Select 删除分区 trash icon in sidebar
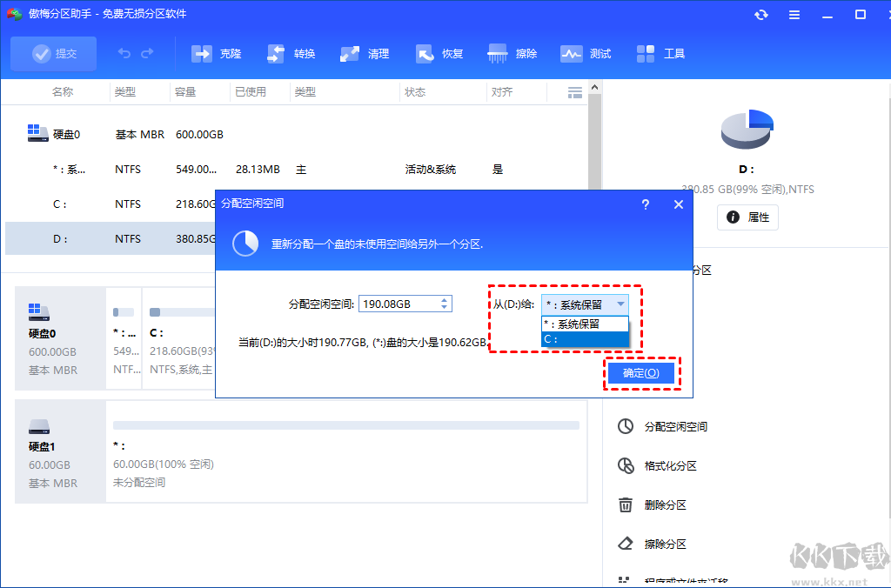Screen dimensions: 891x588 click(x=626, y=504)
